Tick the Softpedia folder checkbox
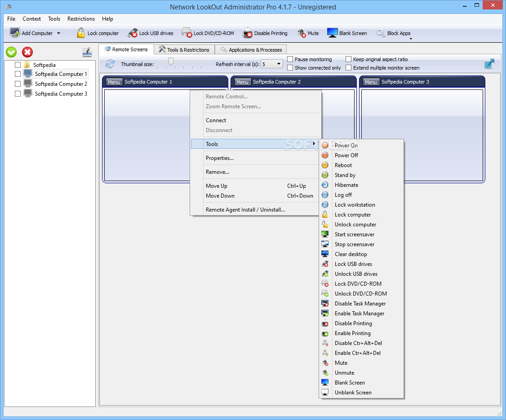 point(18,65)
